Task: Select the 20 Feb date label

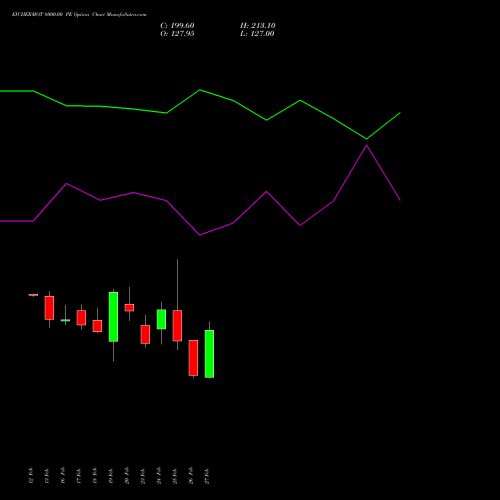Action: click(127, 476)
